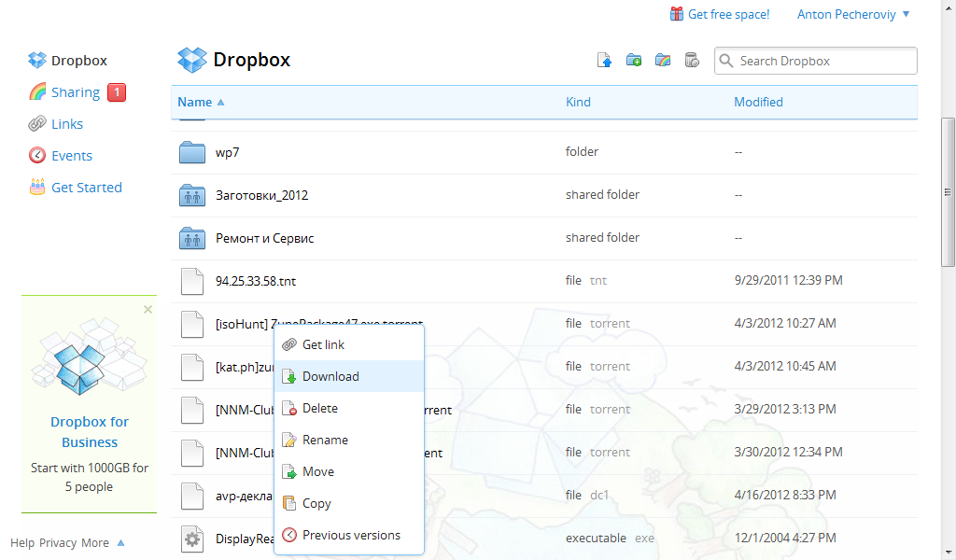The image size is (956, 560).
Task: Choose Delete from the context menu
Action: point(349,408)
